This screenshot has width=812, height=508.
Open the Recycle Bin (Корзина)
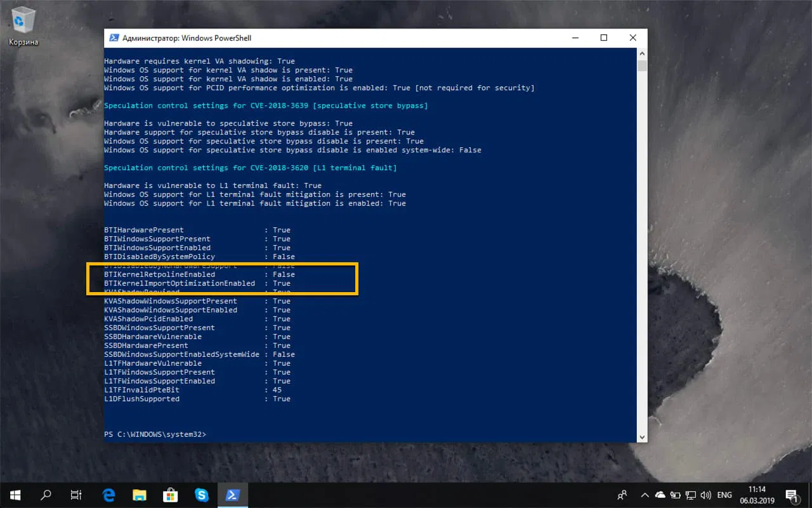click(23, 19)
